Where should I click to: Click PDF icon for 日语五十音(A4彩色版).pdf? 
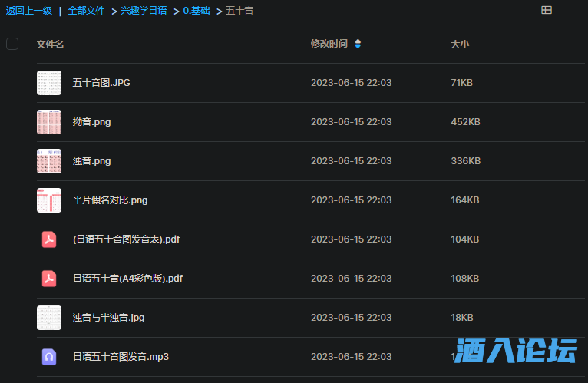(x=49, y=279)
